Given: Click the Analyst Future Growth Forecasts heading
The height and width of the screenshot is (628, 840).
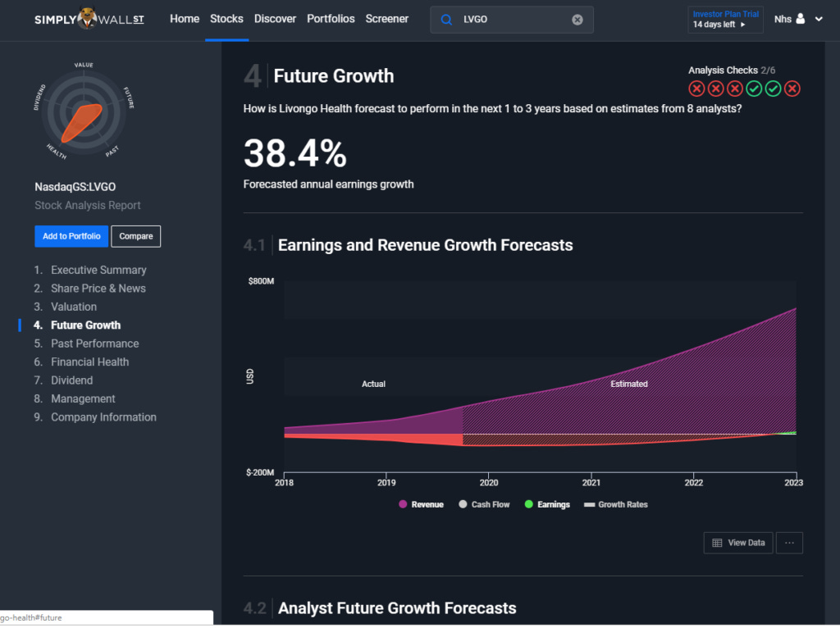Looking at the screenshot, I should tap(397, 608).
